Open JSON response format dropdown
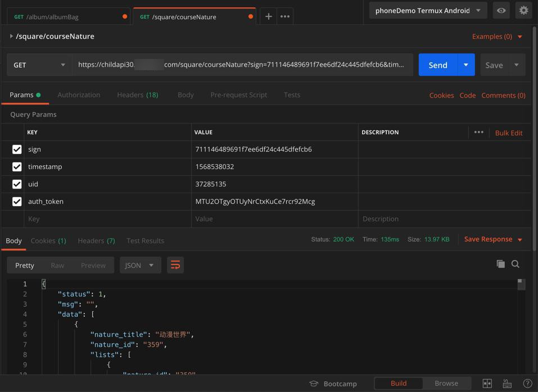The image size is (538, 392). click(x=141, y=265)
